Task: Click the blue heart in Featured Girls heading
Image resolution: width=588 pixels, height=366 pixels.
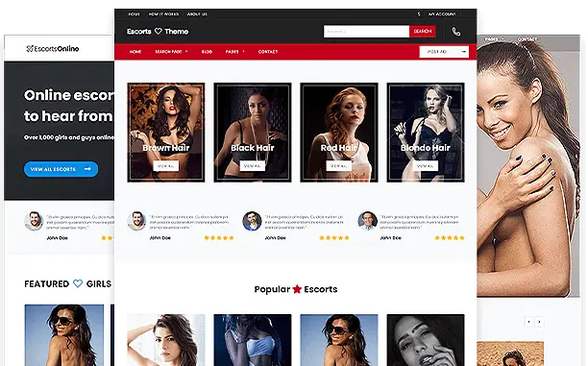Action: coord(78,283)
